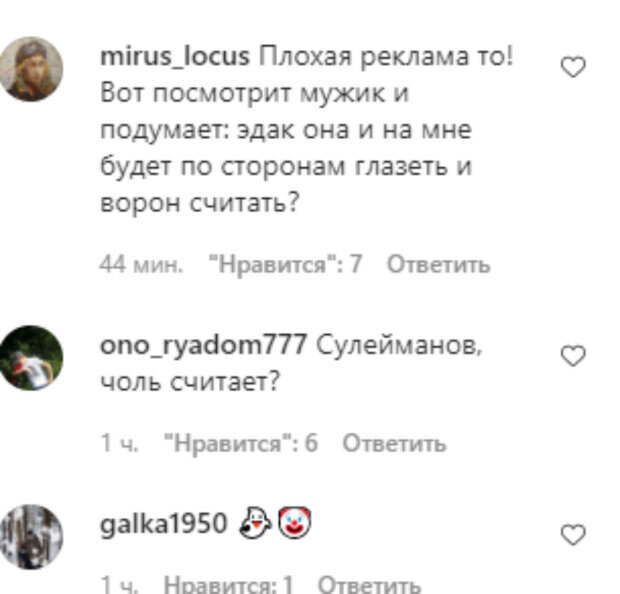The height and width of the screenshot is (594, 620).
Task: Visit the galka1950 username link
Action: [x=164, y=524]
